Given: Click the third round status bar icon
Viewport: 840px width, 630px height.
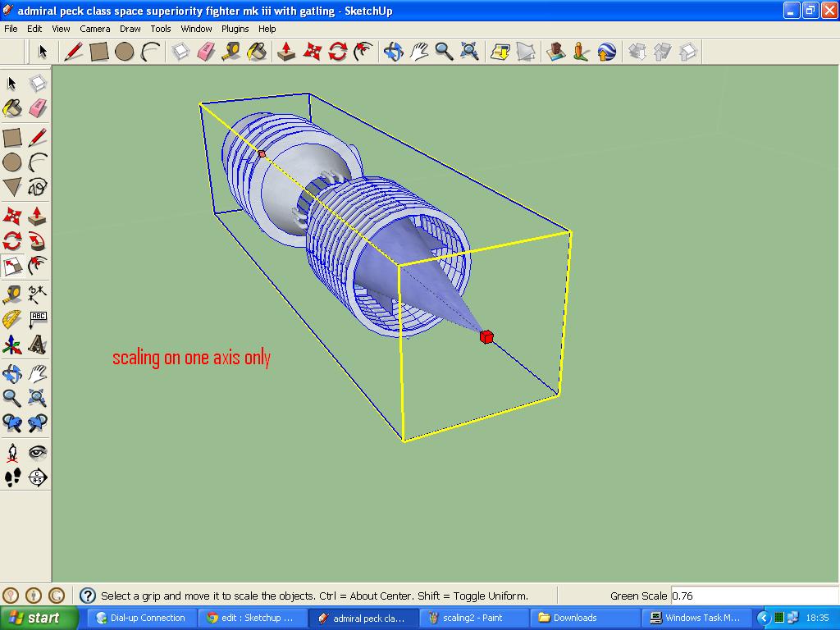Looking at the screenshot, I should 57,596.
